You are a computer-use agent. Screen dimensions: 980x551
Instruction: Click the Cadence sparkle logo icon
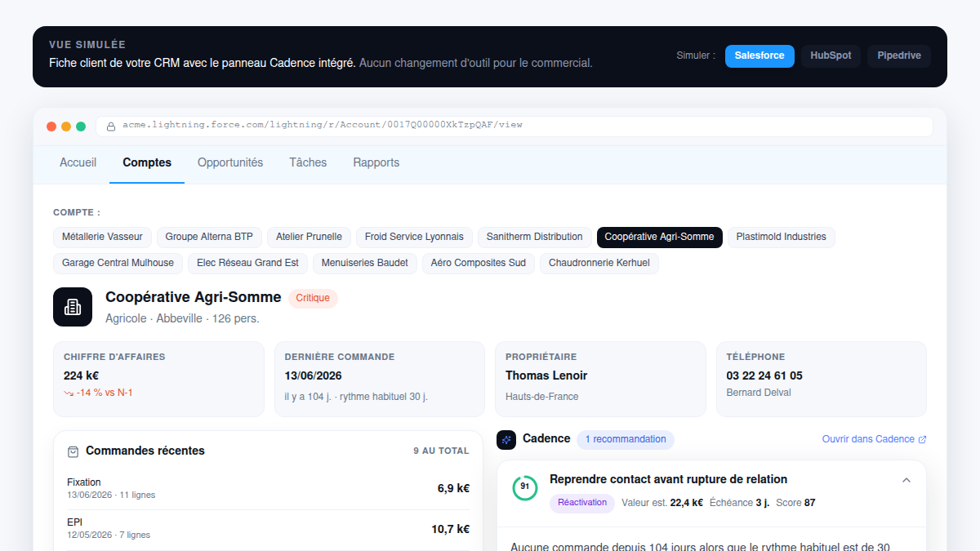pyautogui.click(x=506, y=440)
